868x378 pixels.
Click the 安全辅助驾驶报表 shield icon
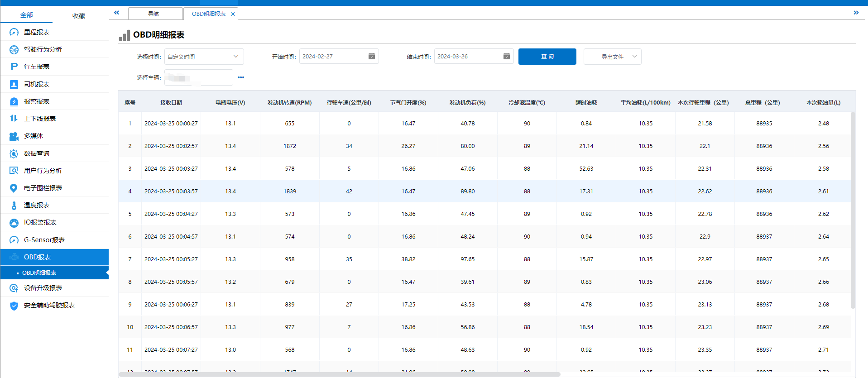click(14, 306)
